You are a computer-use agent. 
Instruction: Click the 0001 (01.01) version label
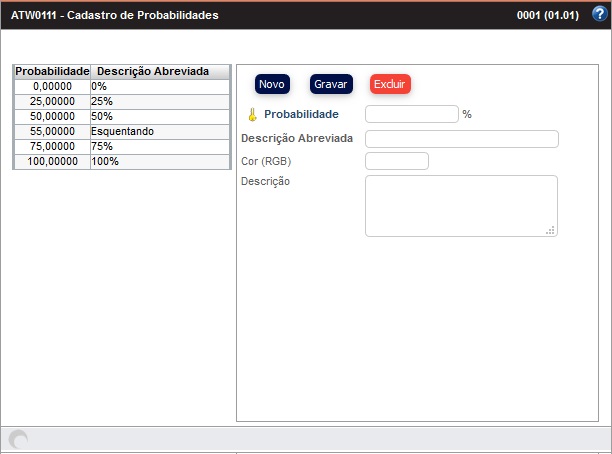(547, 16)
